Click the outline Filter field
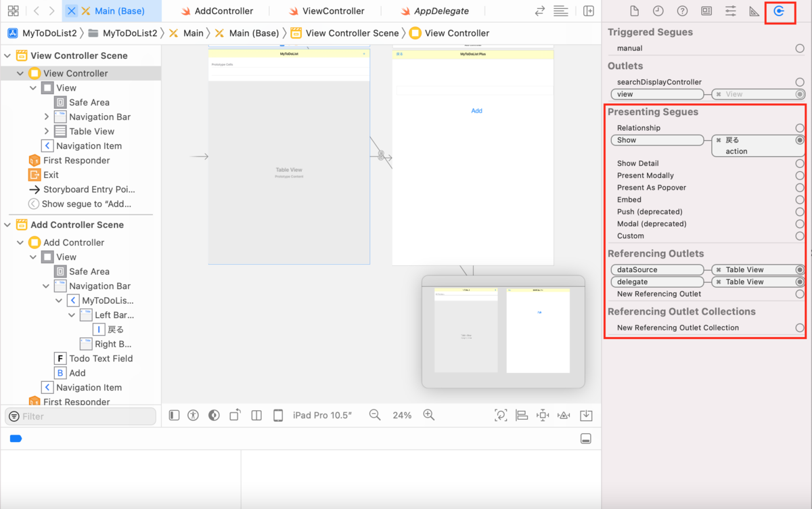The width and height of the screenshot is (812, 509). click(x=81, y=416)
